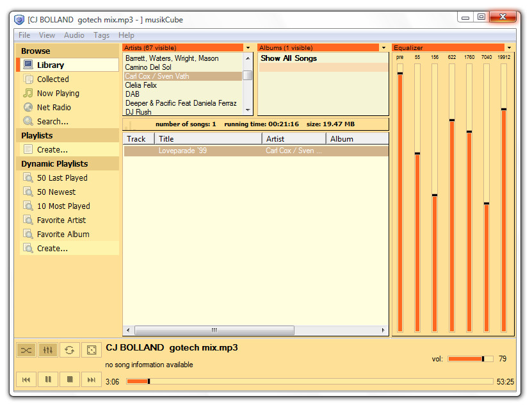Click the Favorite Artist playlist icon

(x=28, y=220)
